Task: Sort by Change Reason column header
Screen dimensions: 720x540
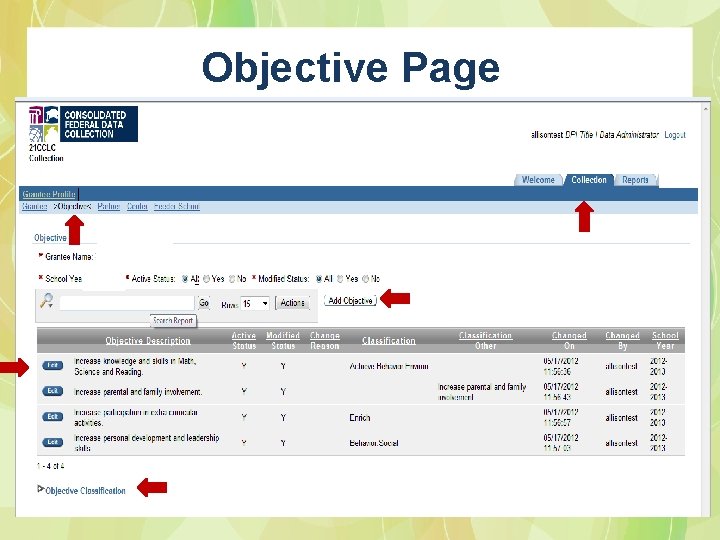Action: pyautogui.click(x=325, y=341)
